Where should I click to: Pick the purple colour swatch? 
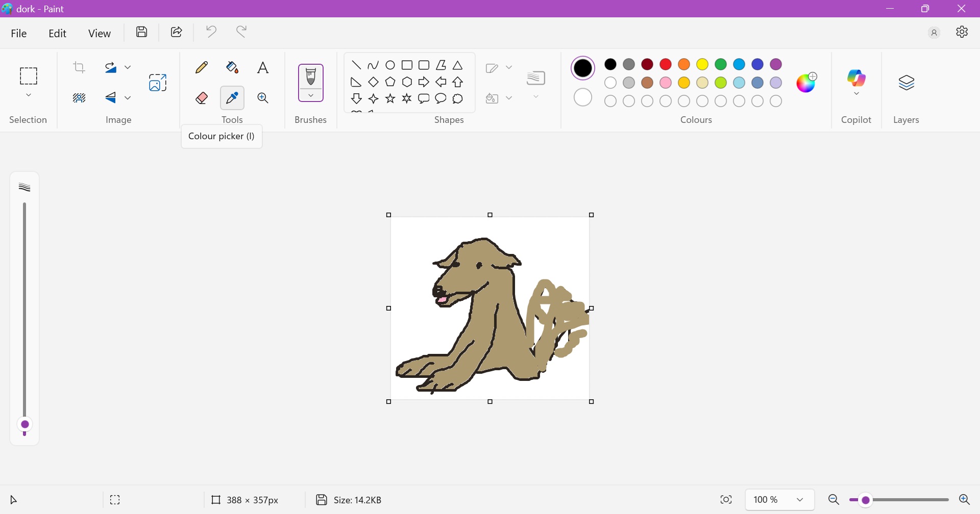(776, 64)
